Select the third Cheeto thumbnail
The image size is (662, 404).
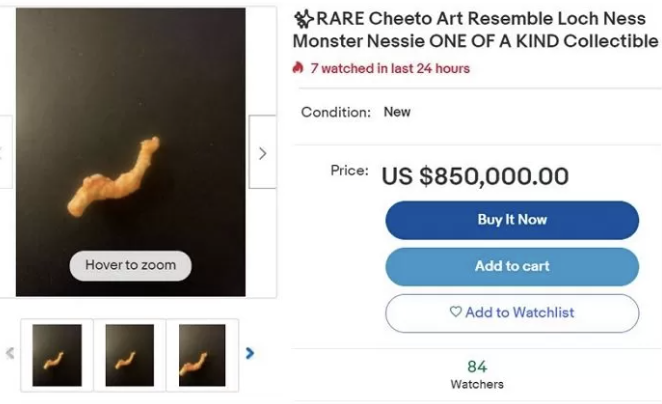(x=202, y=355)
